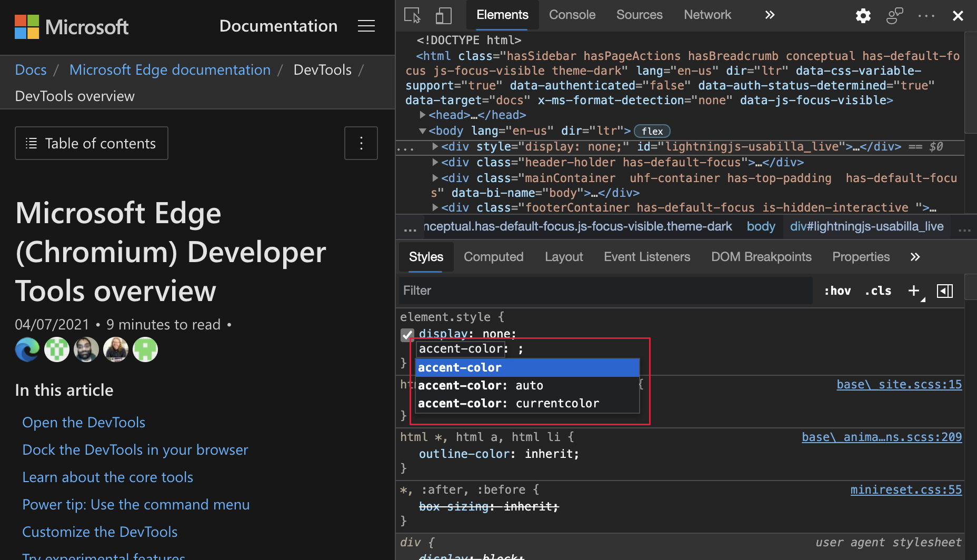
Task: Open the customize DevTools ellipsis menu
Action: click(x=926, y=16)
